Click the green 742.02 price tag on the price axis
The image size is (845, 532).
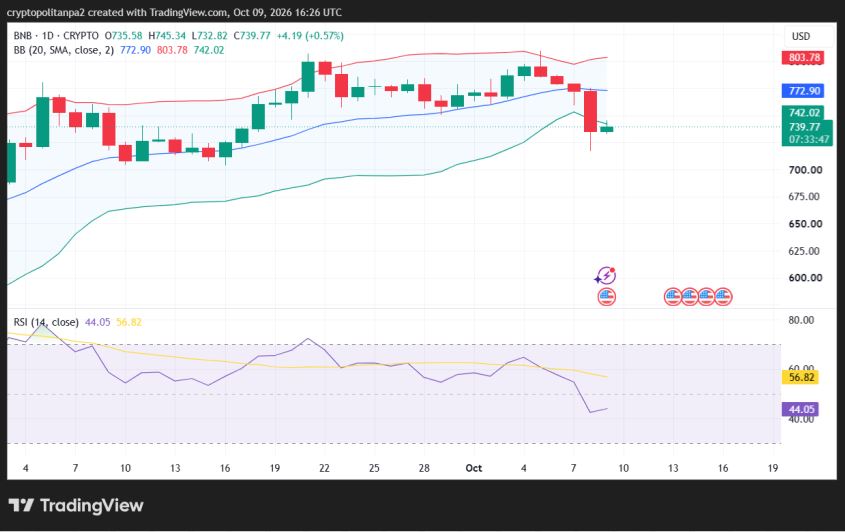(803, 112)
